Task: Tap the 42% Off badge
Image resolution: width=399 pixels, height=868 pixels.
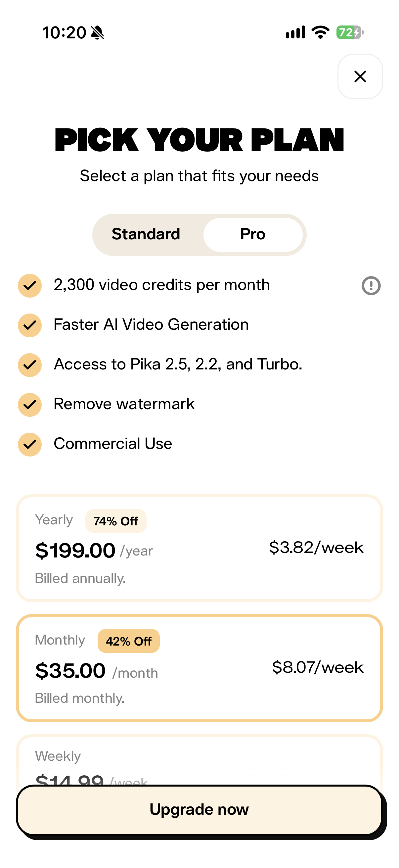Action: pos(129,641)
